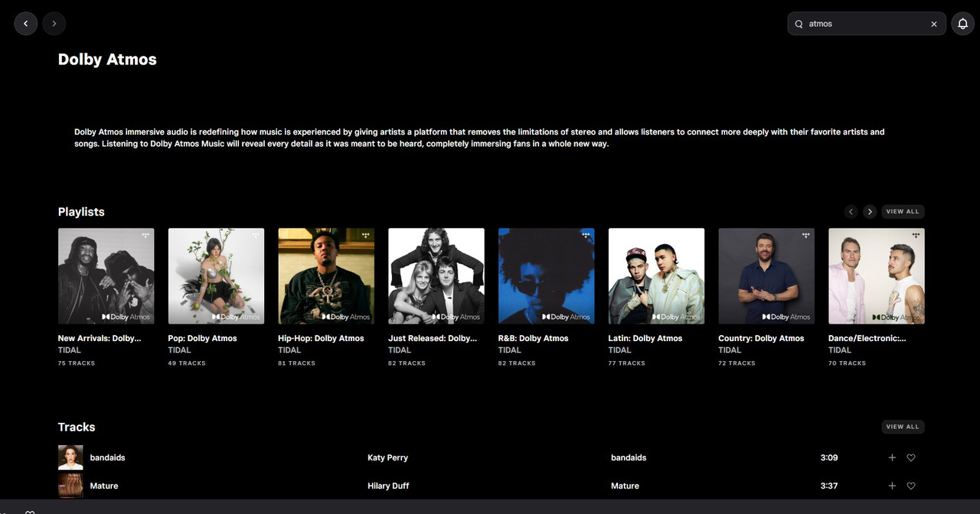Viewport: 980px width, 514px height.
Task: Open artist Katy Perry
Action: coord(387,457)
